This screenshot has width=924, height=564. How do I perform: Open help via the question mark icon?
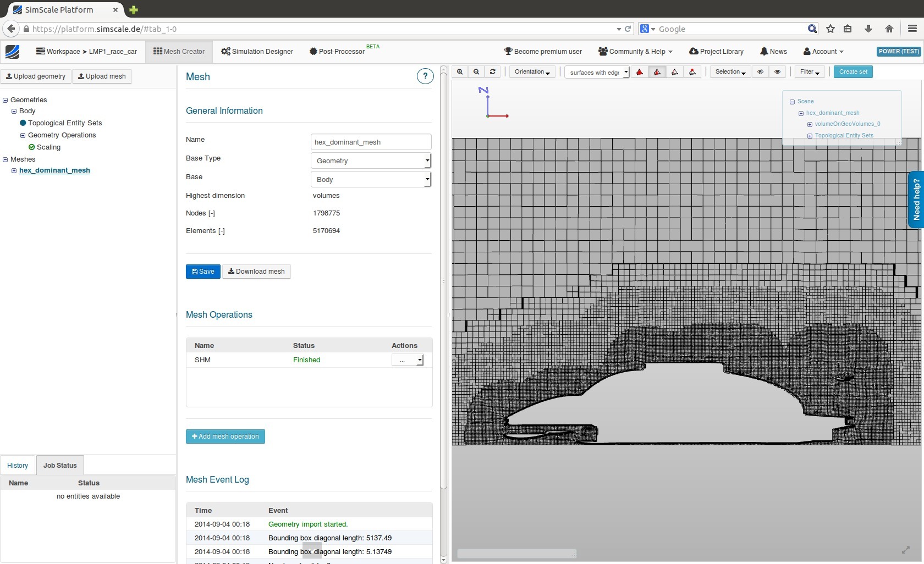pos(425,76)
